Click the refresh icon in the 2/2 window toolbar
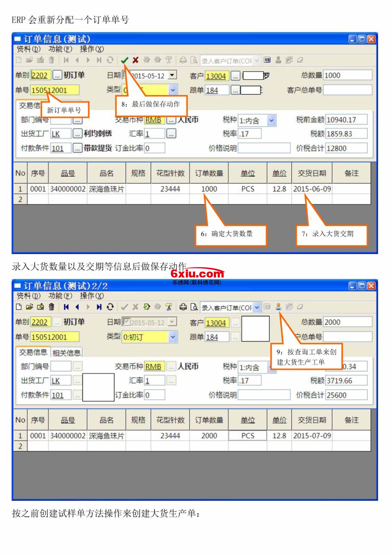Screen dimensions: 392x555 [110, 307]
